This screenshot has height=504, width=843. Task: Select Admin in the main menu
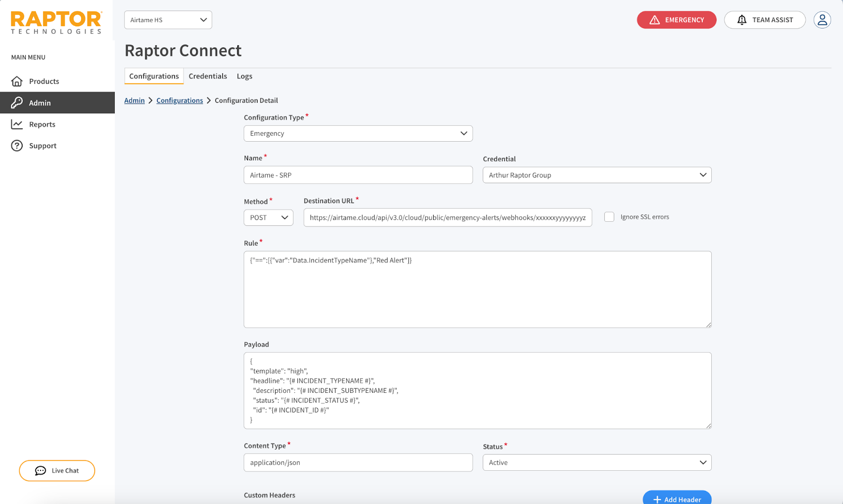(57, 103)
